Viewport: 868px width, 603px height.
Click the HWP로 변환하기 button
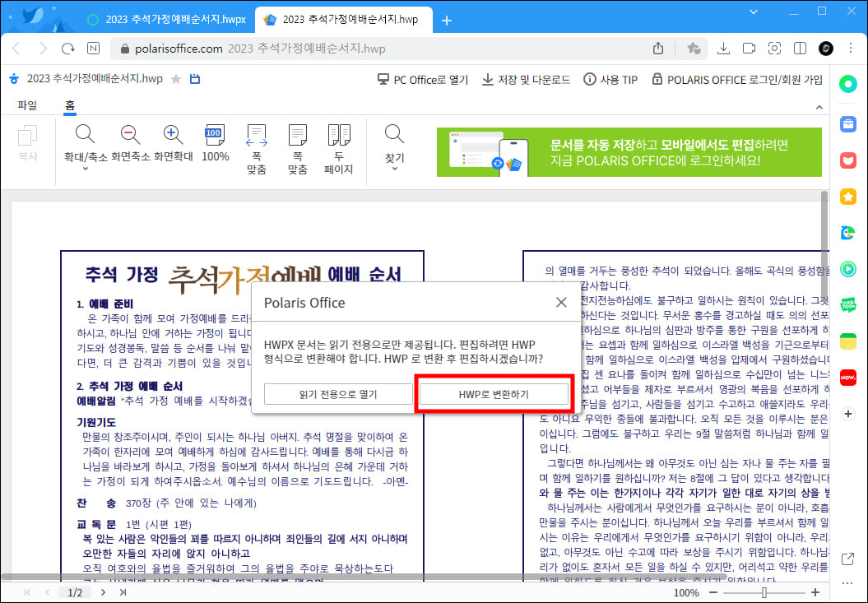pyautogui.click(x=494, y=394)
